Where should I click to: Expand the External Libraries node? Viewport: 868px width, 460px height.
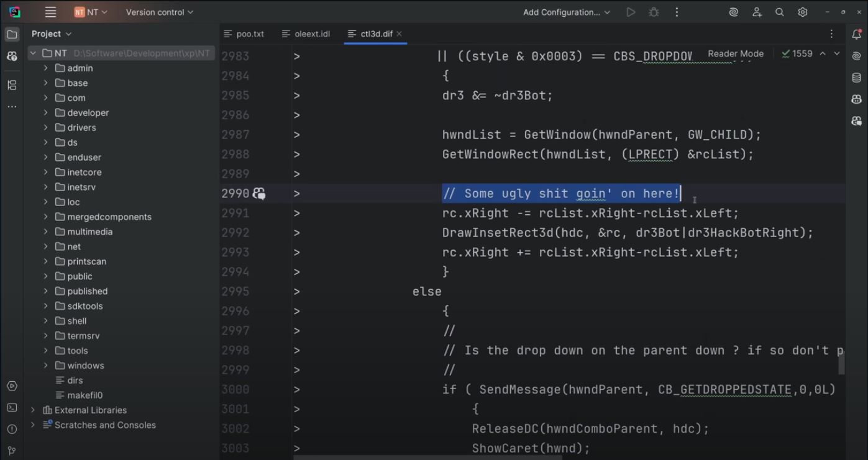pos(33,410)
